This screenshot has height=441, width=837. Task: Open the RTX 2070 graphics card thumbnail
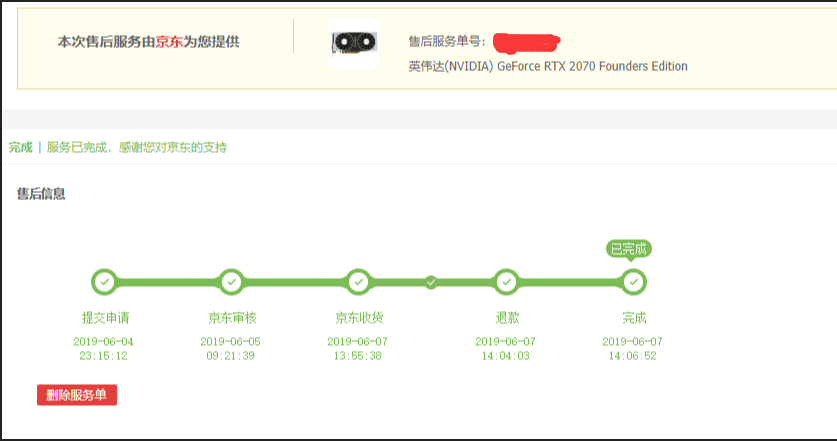(x=354, y=44)
